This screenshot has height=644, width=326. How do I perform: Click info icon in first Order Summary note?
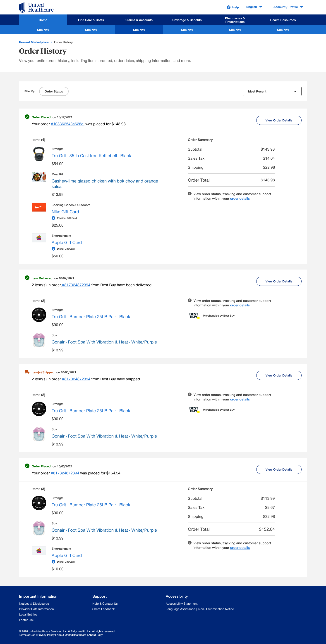click(x=190, y=194)
